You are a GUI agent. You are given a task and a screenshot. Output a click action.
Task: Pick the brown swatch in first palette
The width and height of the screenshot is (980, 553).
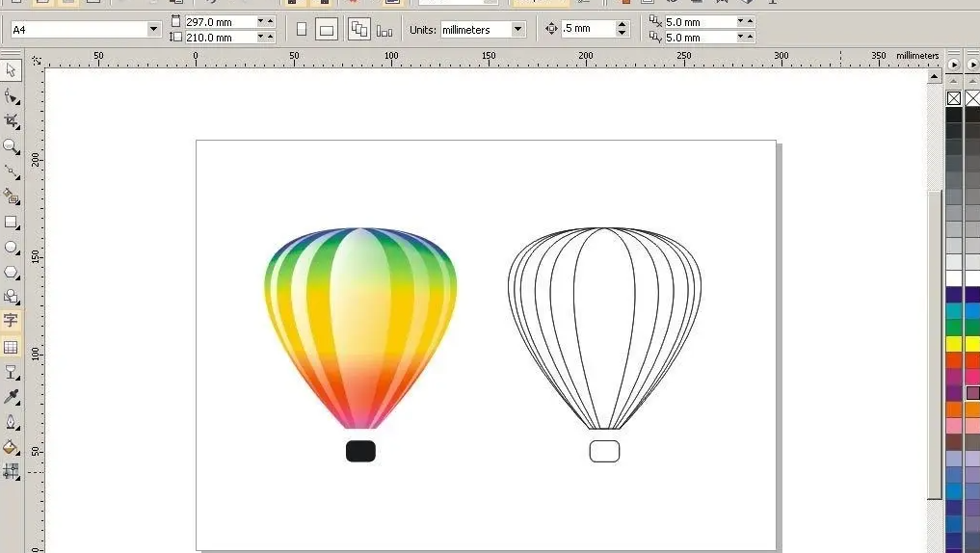(x=954, y=442)
